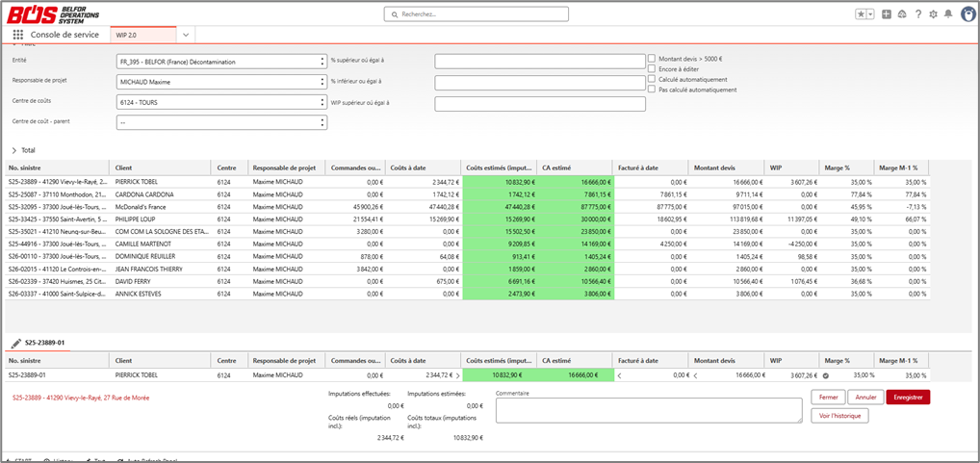Toggle the Calculé automatiquement checkbox
The image size is (980, 463).
pyautogui.click(x=652, y=79)
